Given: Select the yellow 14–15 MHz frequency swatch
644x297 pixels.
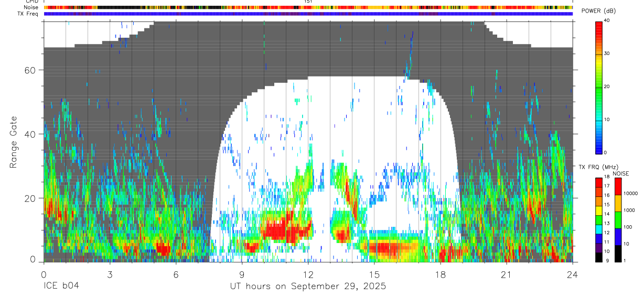Looking at the screenshot, I should (598, 211).
